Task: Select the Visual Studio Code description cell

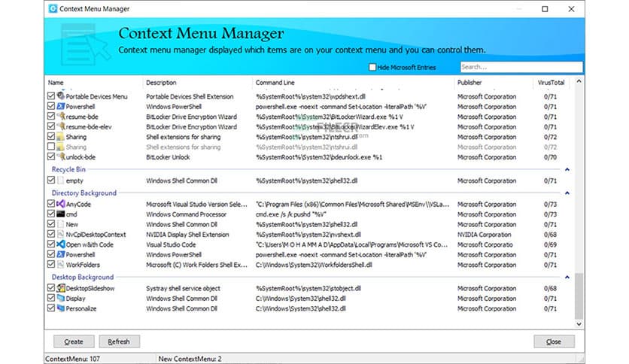Action: tap(171, 244)
